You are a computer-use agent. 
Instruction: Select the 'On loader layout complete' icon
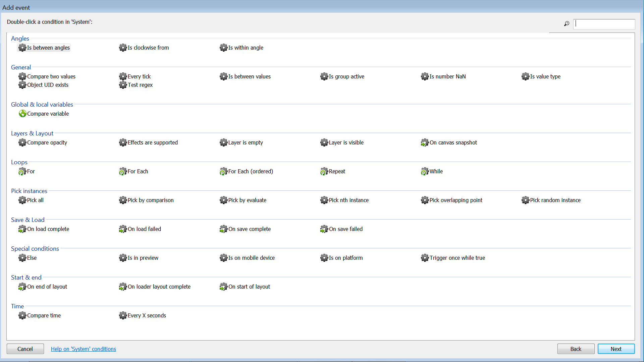pos(123,287)
